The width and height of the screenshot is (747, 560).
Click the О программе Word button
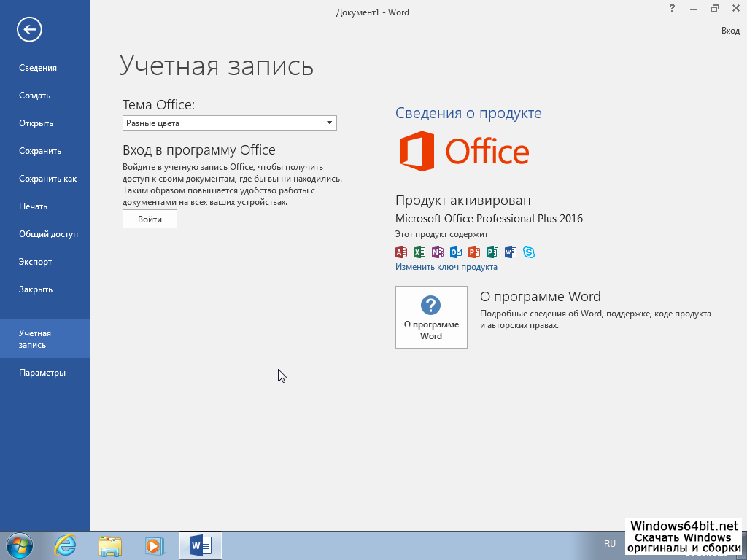(x=431, y=317)
